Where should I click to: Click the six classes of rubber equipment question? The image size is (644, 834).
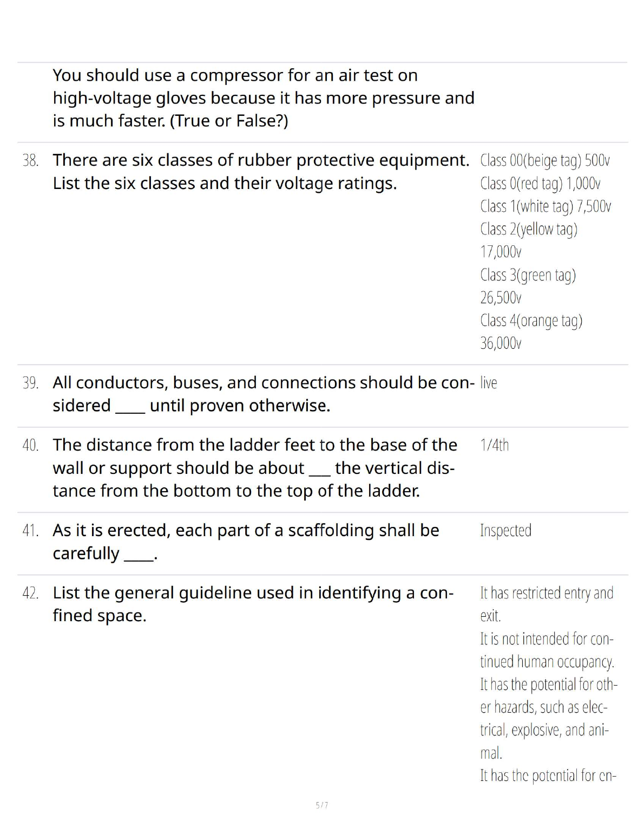[x=260, y=172]
